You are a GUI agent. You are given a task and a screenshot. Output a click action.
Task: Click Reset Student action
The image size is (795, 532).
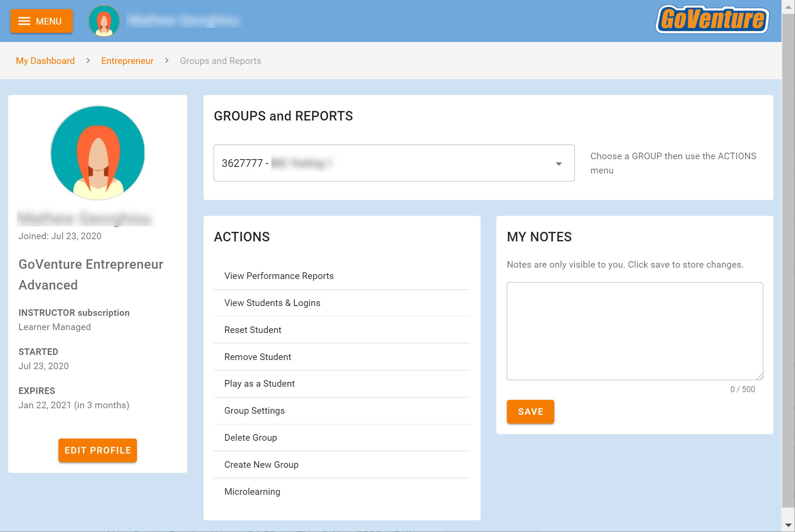pyautogui.click(x=253, y=330)
